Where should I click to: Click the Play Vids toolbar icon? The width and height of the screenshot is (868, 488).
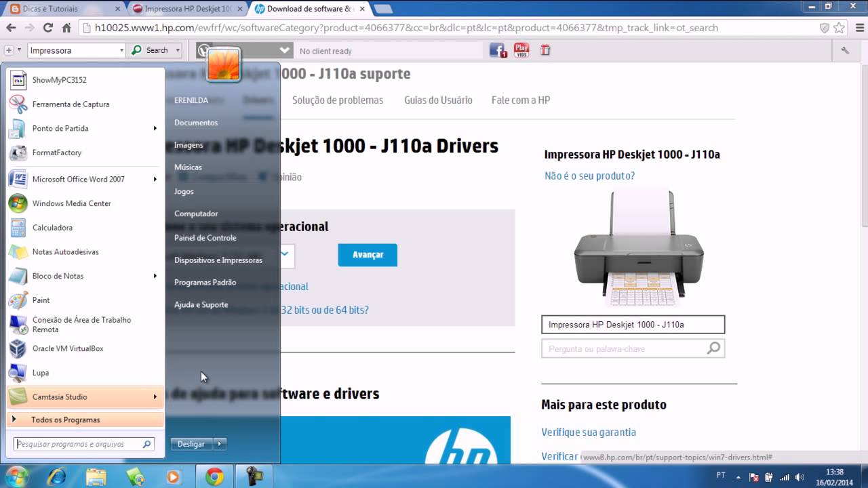point(521,50)
